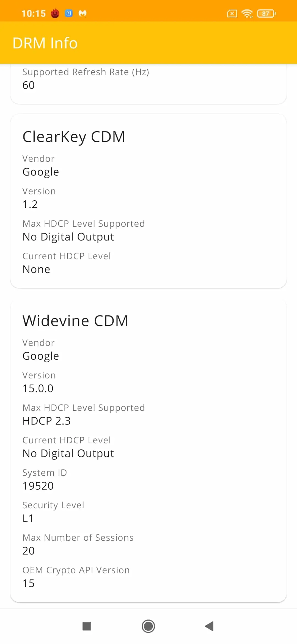
Task: Open recent apps via square button
Action: point(87,626)
